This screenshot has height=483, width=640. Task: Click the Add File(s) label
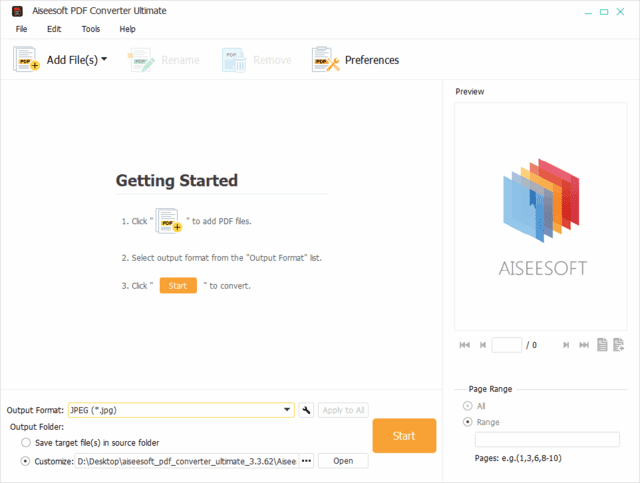72,60
